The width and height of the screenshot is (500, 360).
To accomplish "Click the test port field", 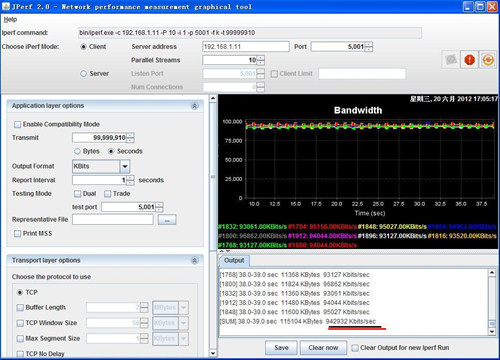I will (128, 207).
